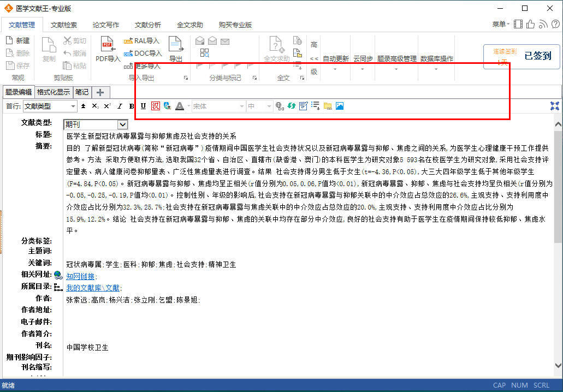The image size is (563, 392).
Task: Switch to the 文献检索 ribbon tab
Action: pyautogui.click(x=64, y=25)
